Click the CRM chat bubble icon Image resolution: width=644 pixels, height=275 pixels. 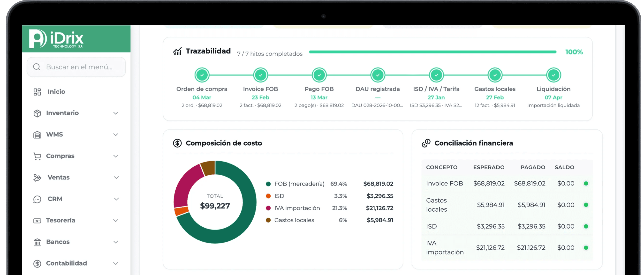37,199
